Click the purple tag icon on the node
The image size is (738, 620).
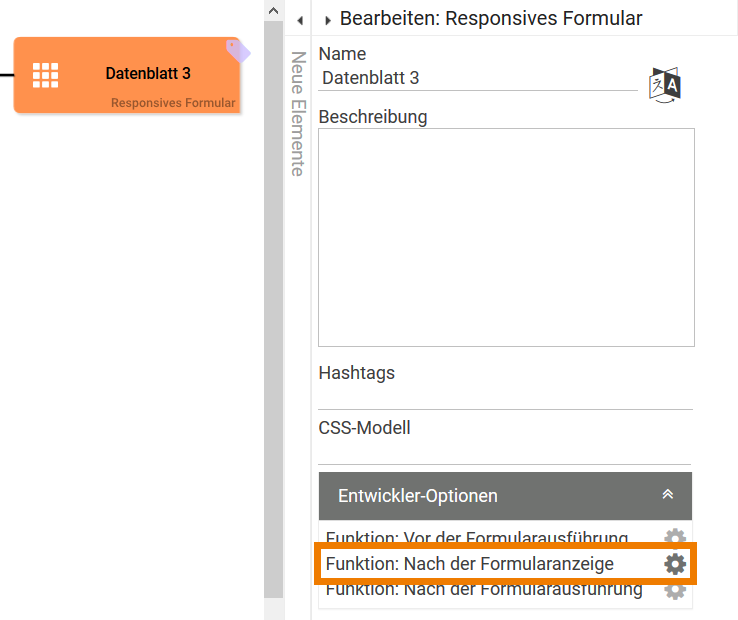click(x=237, y=50)
